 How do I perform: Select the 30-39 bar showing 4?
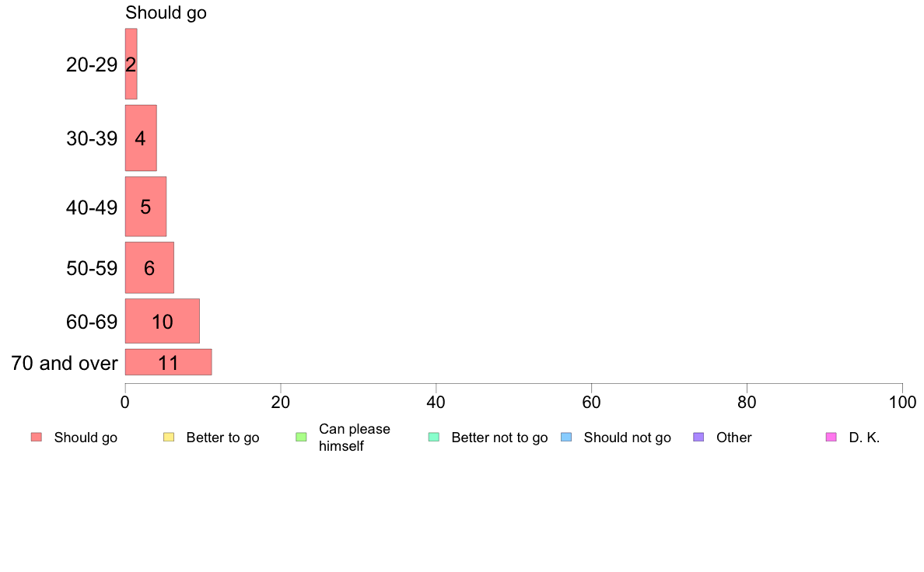[141, 138]
